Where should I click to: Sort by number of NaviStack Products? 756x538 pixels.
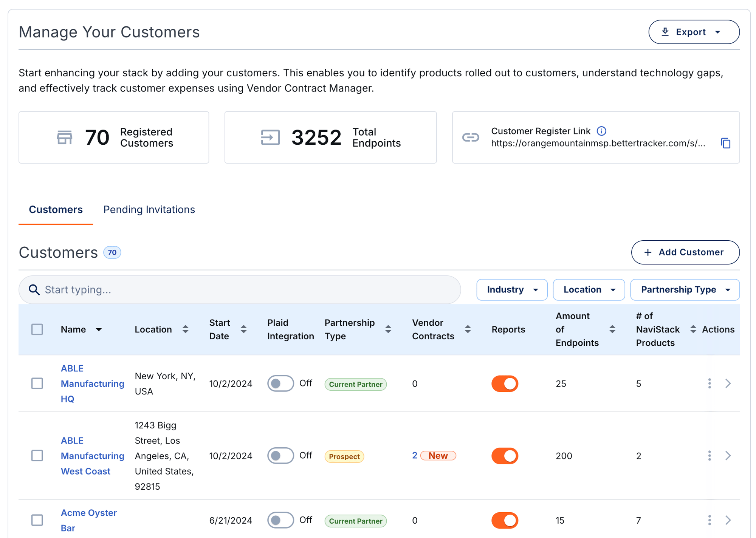click(693, 329)
